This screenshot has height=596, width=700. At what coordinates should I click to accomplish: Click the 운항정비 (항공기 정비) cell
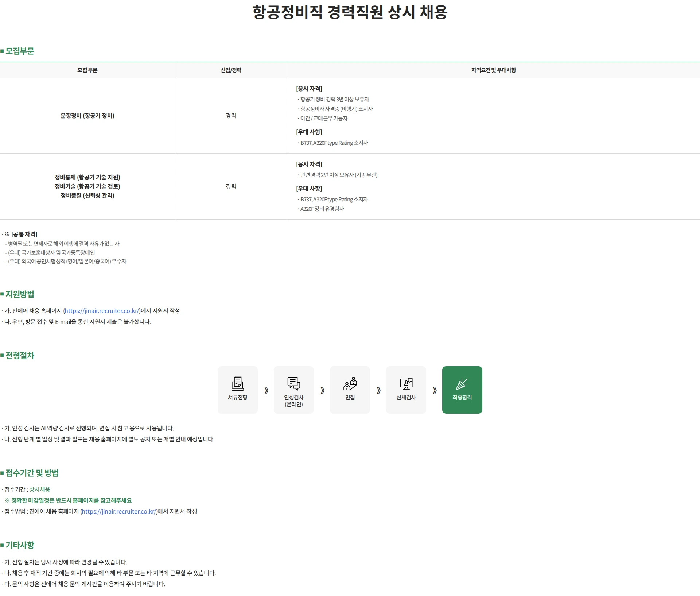(x=87, y=116)
